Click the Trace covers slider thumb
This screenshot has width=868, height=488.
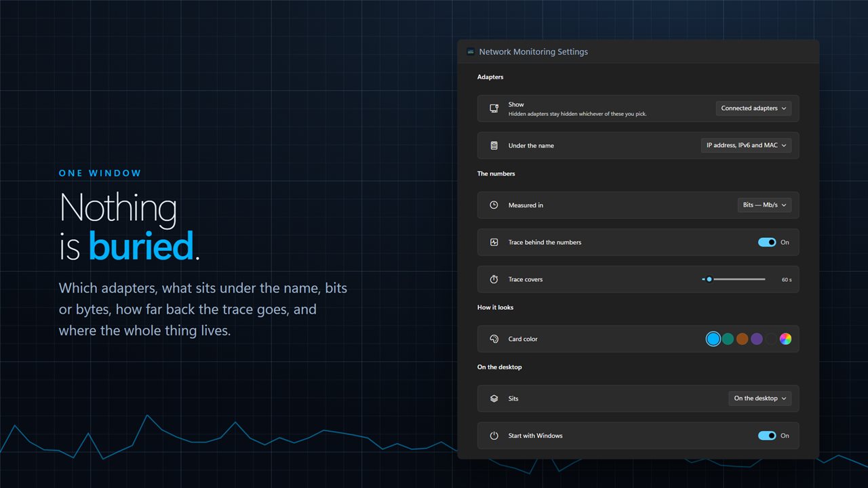[x=709, y=279]
